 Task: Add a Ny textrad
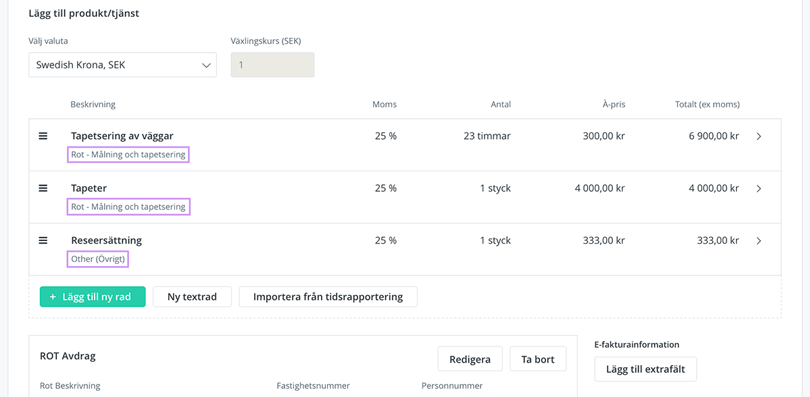pyautogui.click(x=192, y=297)
